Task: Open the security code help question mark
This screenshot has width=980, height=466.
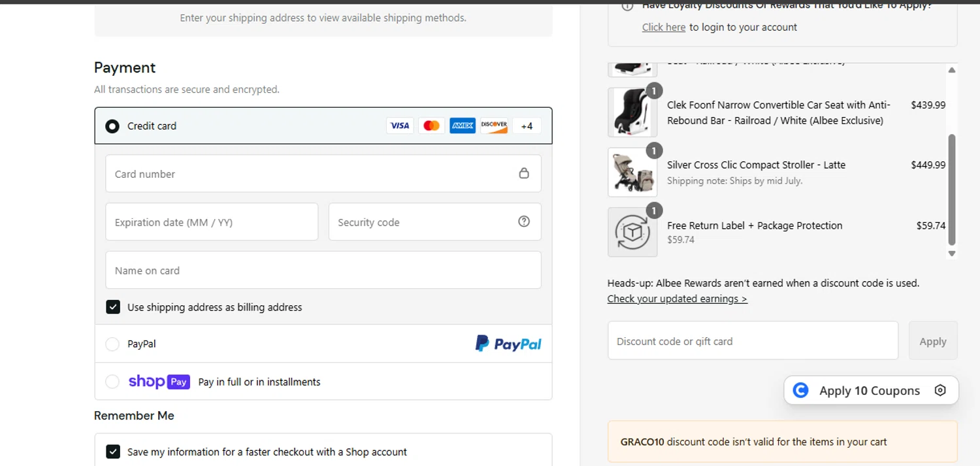Action: coord(524,222)
